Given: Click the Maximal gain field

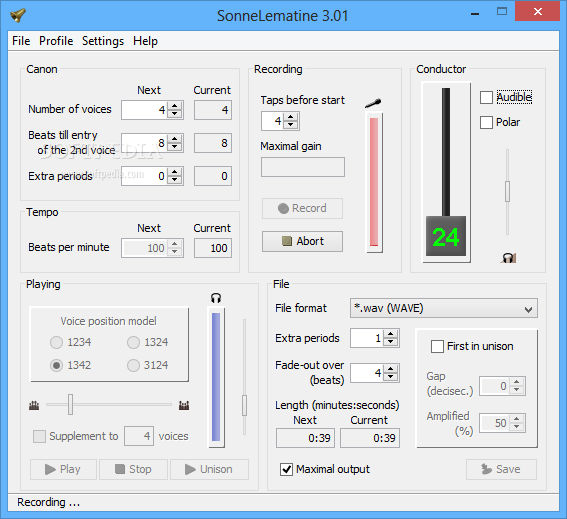Looking at the screenshot, I should [x=303, y=167].
